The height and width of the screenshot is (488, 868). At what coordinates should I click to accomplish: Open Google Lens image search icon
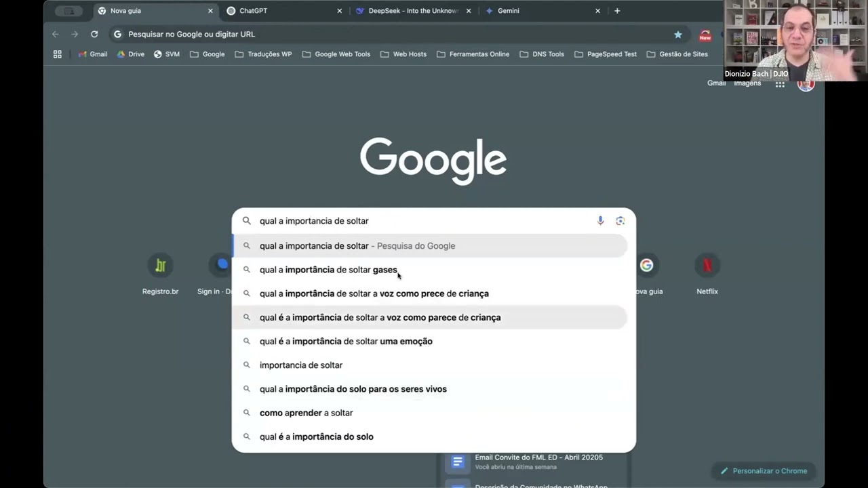coord(620,221)
